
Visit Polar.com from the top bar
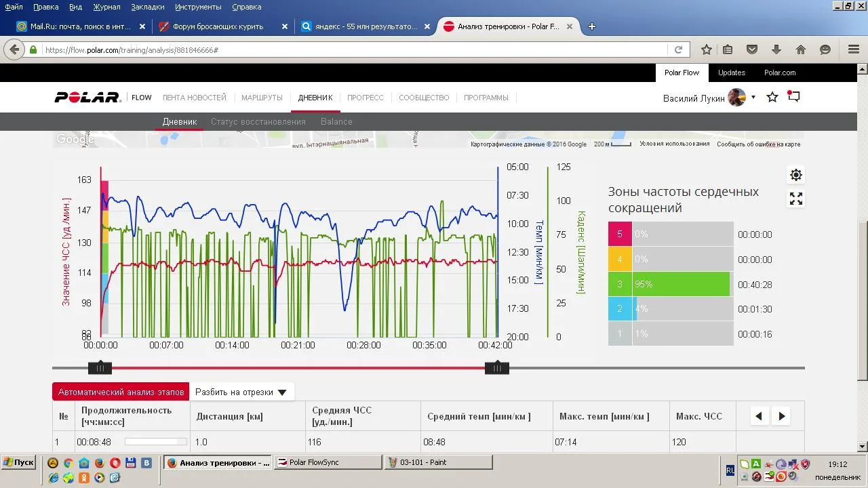tap(780, 73)
